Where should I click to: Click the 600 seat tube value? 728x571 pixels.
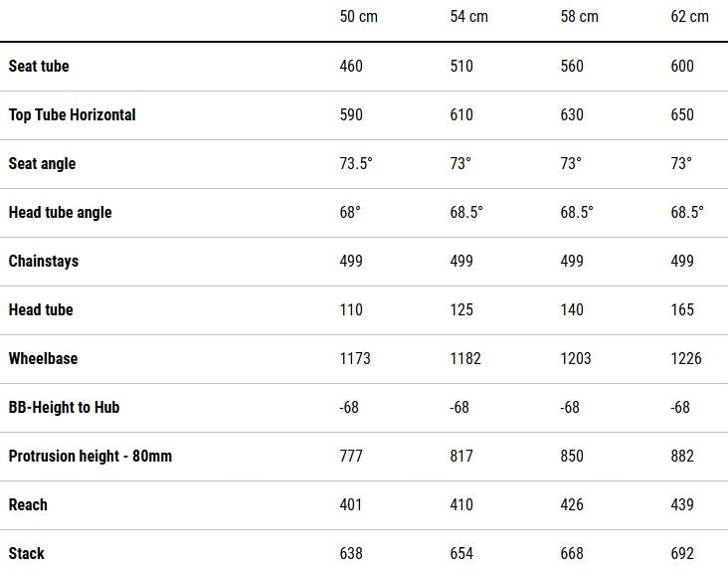(x=682, y=66)
